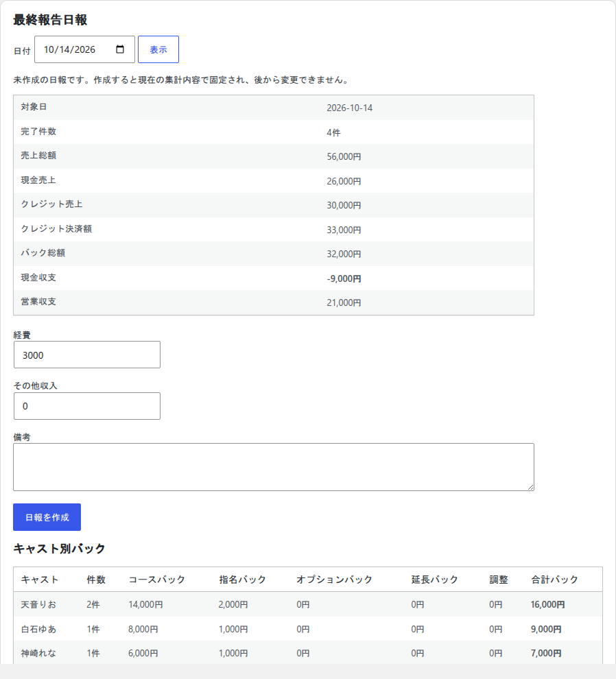Open the calendar picker in the date field
616x679 pixels.
pyautogui.click(x=120, y=49)
